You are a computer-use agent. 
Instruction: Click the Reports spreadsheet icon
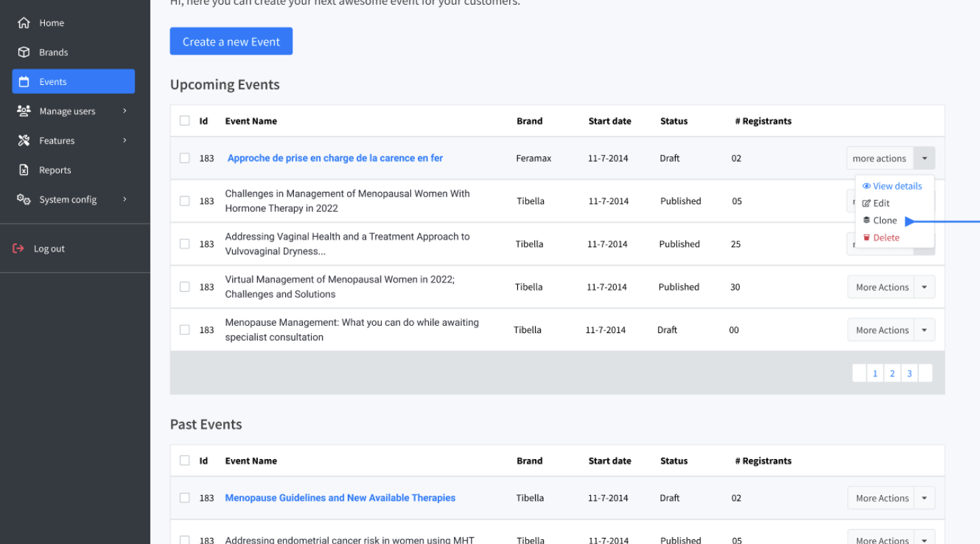(x=24, y=170)
